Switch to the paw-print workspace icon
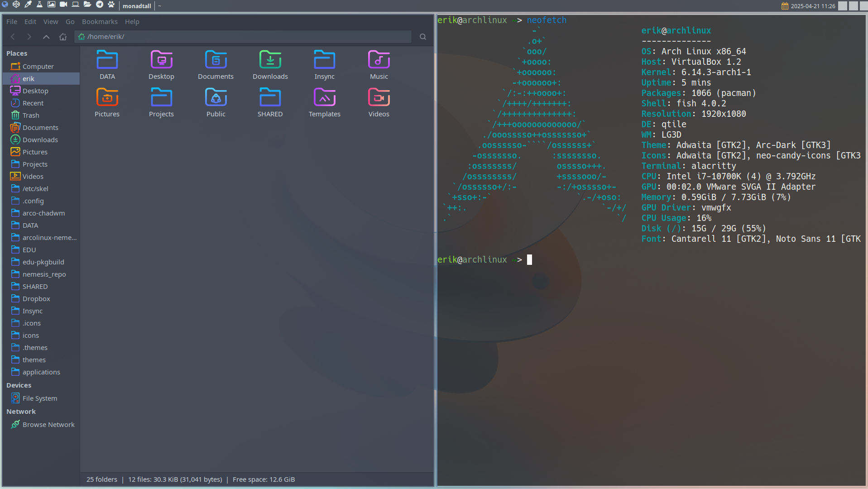The image size is (868, 489). point(111,5)
